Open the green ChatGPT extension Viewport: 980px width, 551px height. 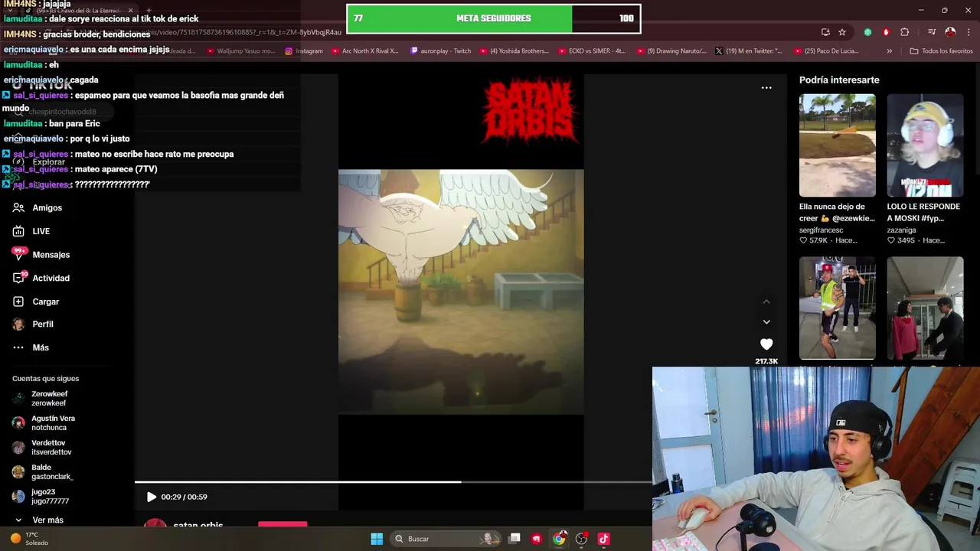click(x=867, y=32)
